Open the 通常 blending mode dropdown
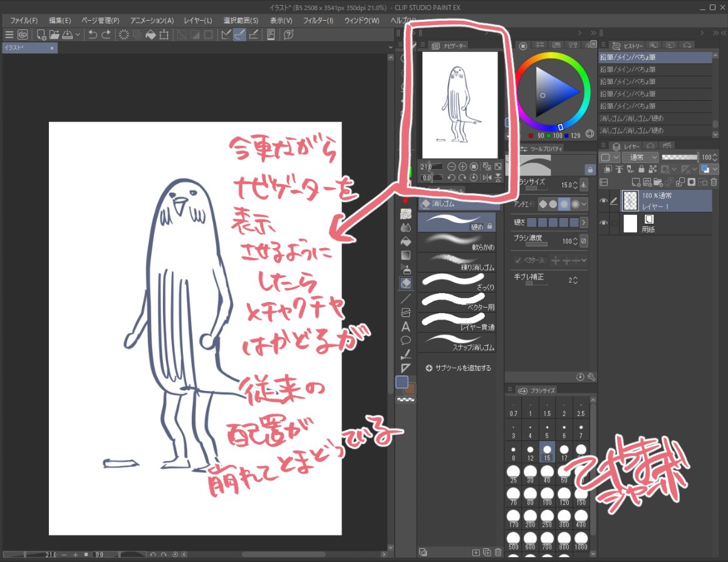This screenshot has width=728, height=562. [x=640, y=157]
